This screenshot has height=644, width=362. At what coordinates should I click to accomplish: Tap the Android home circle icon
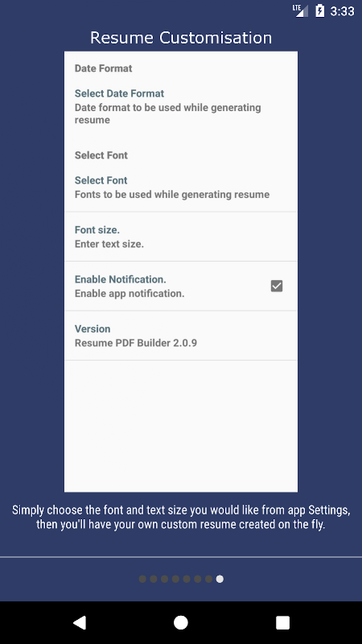point(180,622)
